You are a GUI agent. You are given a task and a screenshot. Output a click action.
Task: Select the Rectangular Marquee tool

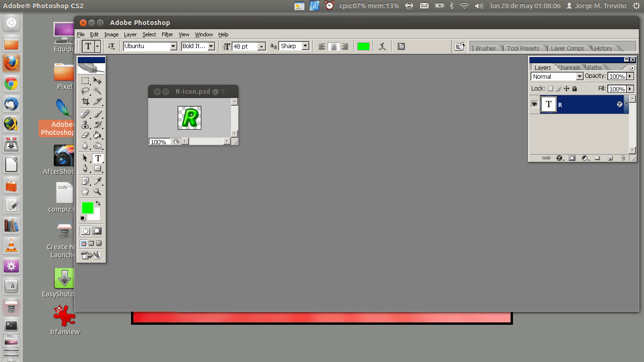(85, 81)
